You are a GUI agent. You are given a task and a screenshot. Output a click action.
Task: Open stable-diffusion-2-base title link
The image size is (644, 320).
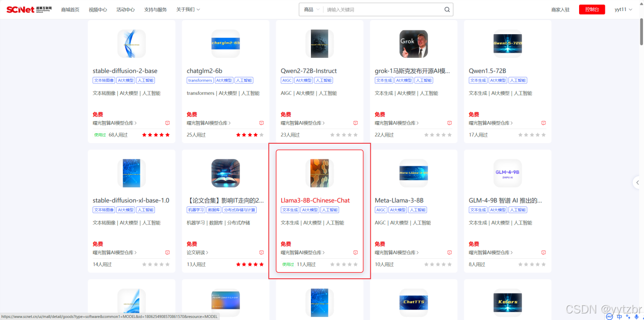(x=125, y=71)
